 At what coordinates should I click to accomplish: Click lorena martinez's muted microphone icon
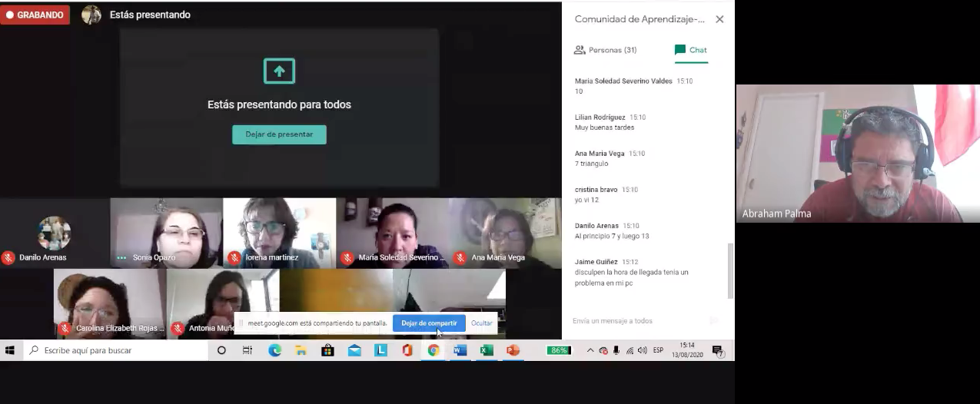click(234, 257)
